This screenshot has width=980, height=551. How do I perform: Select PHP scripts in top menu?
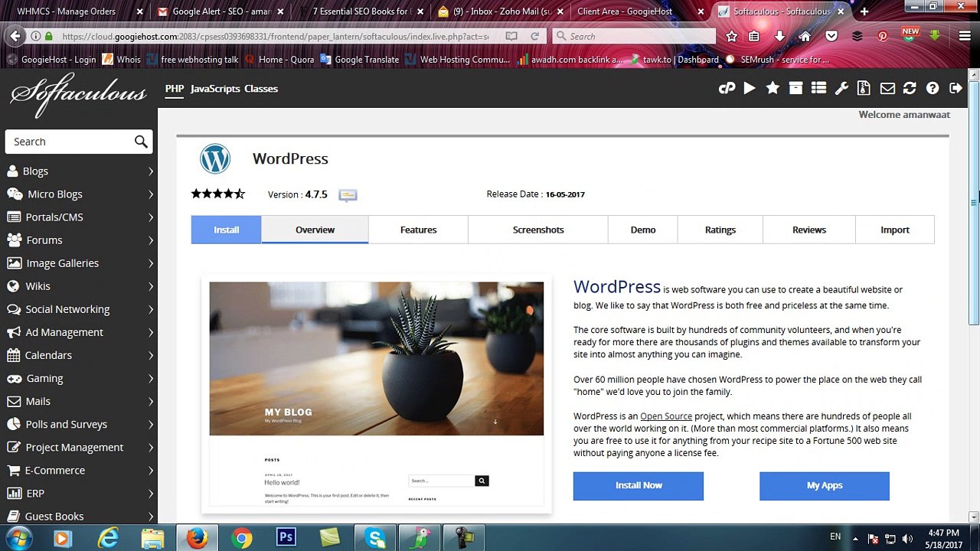click(175, 89)
